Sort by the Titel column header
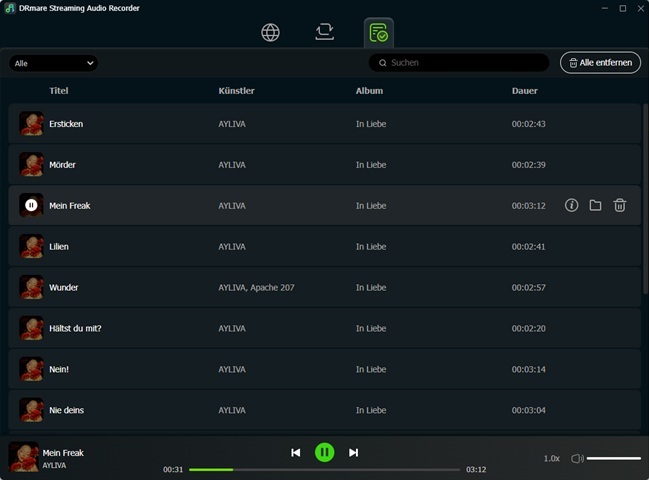 pyautogui.click(x=58, y=91)
